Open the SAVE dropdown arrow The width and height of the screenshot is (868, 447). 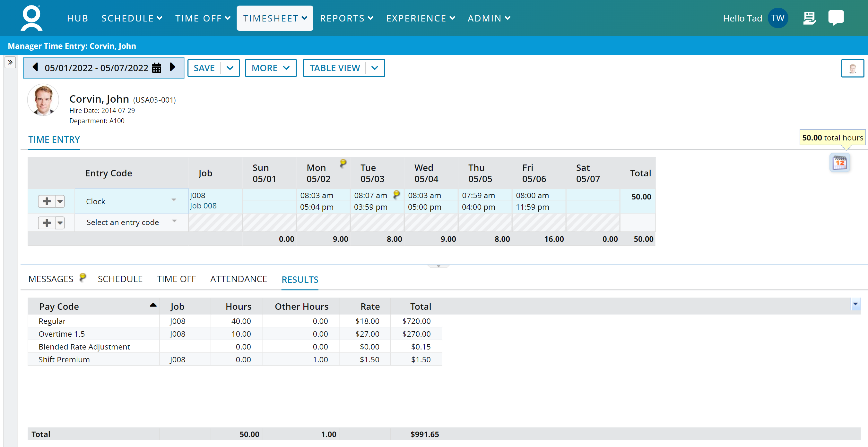click(230, 68)
